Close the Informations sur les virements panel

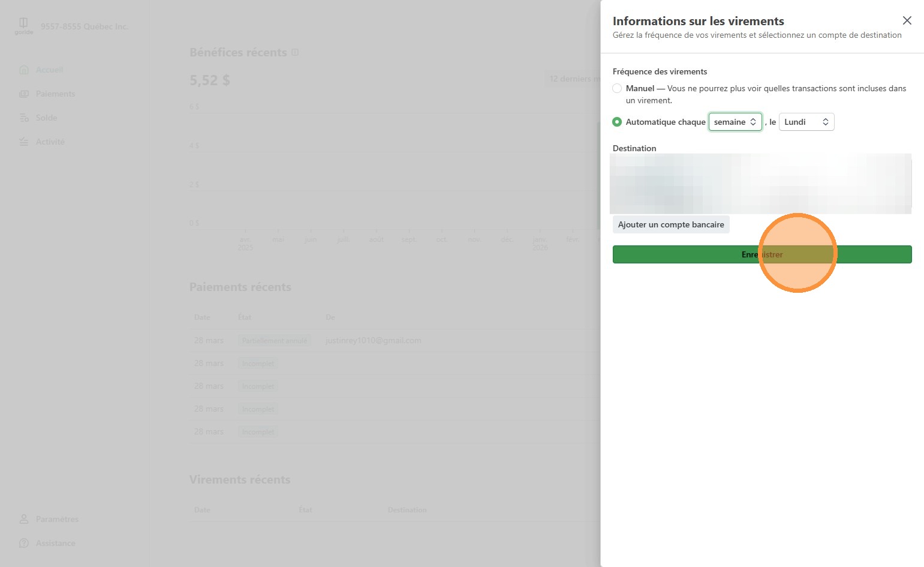click(907, 20)
